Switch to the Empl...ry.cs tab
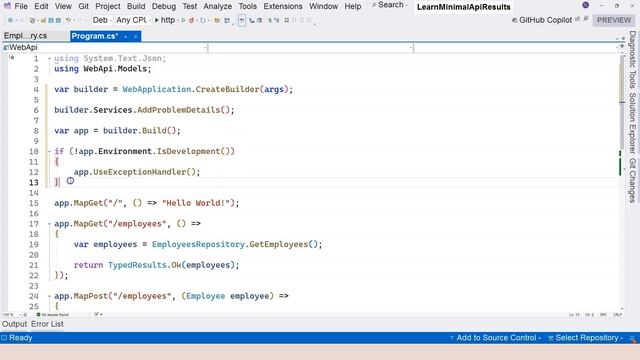This screenshot has width=640, height=360. [x=25, y=36]
